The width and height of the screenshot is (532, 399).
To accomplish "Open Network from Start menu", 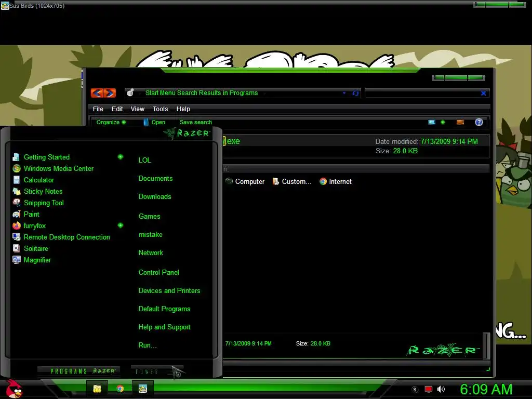I will [x=151, y=253].
